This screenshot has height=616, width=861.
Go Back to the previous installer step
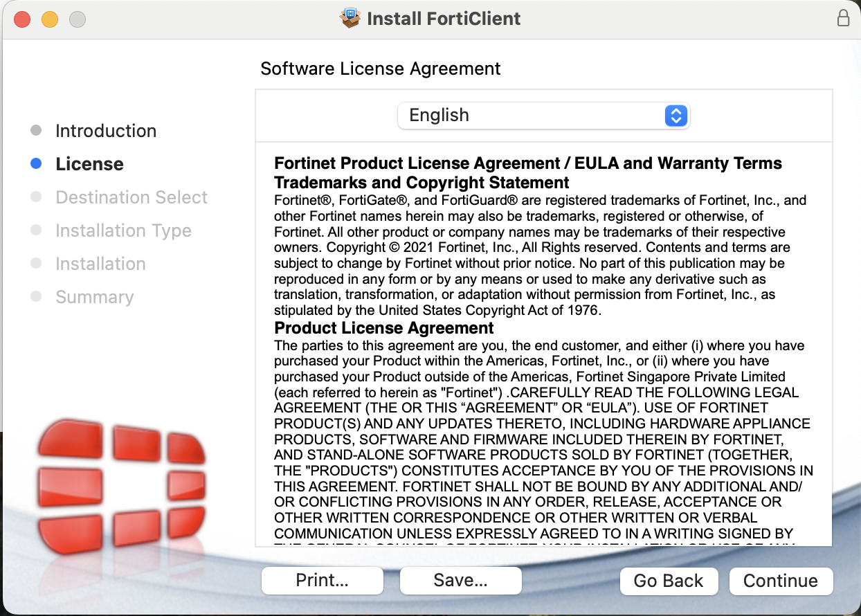(x=668, y=581)
